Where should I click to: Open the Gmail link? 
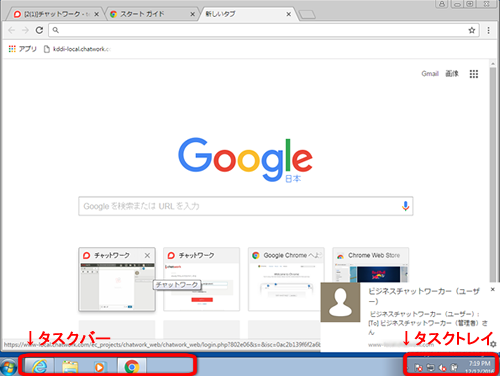(430, 74)
